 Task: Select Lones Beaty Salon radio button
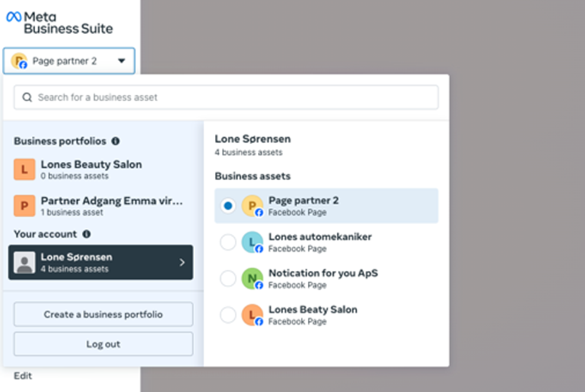coord(228,315)
